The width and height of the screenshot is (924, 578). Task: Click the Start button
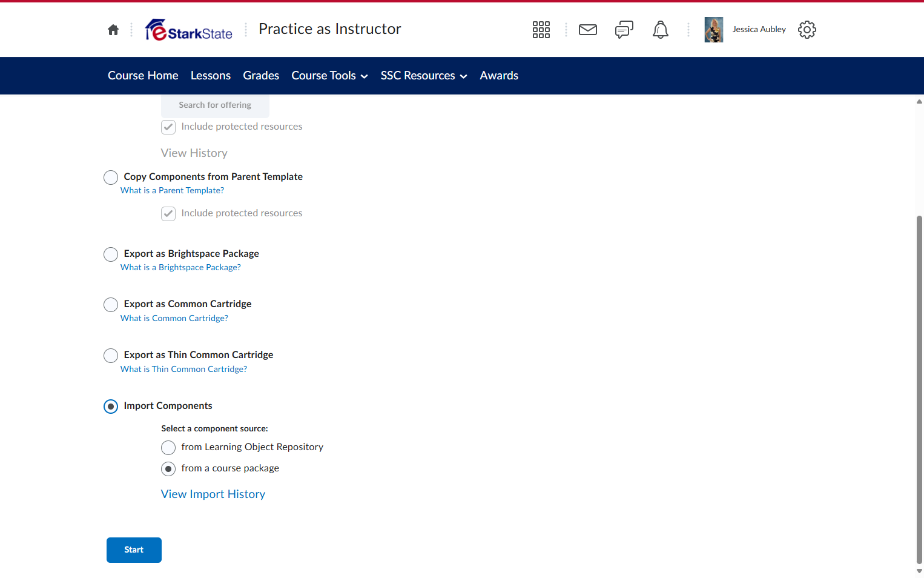point(134,550)
